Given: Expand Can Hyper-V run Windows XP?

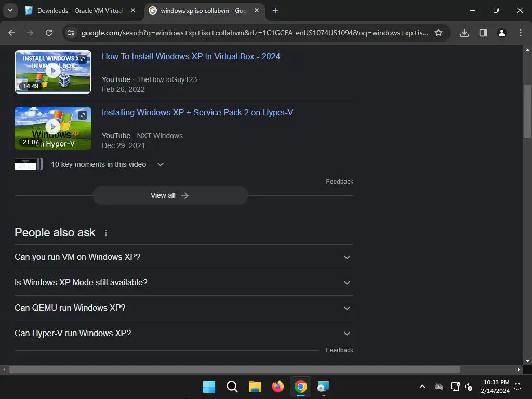Looking at the screenshot, I should pyautogui.click(x=184, y=334).
